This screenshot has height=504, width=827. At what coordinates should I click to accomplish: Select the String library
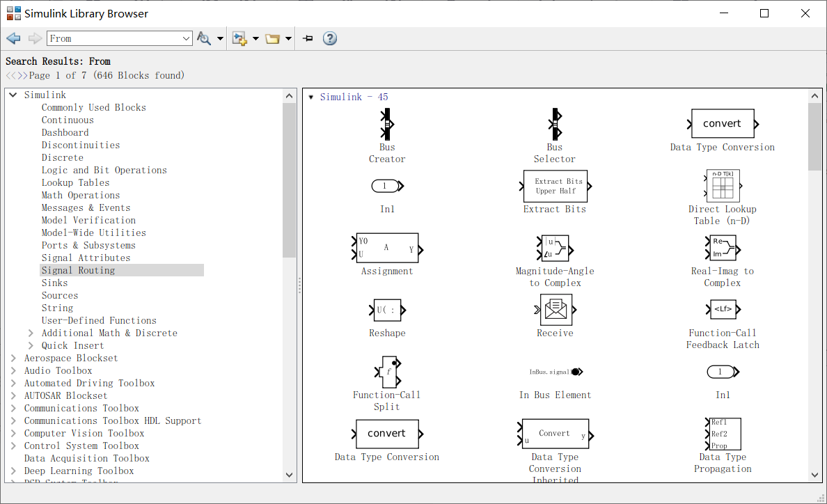58,308
